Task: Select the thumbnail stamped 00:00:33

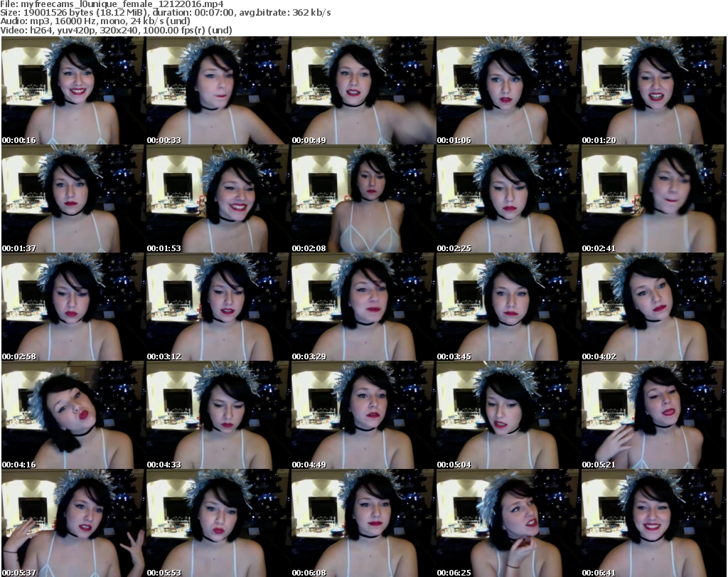Action: click(x=218, y=90)
